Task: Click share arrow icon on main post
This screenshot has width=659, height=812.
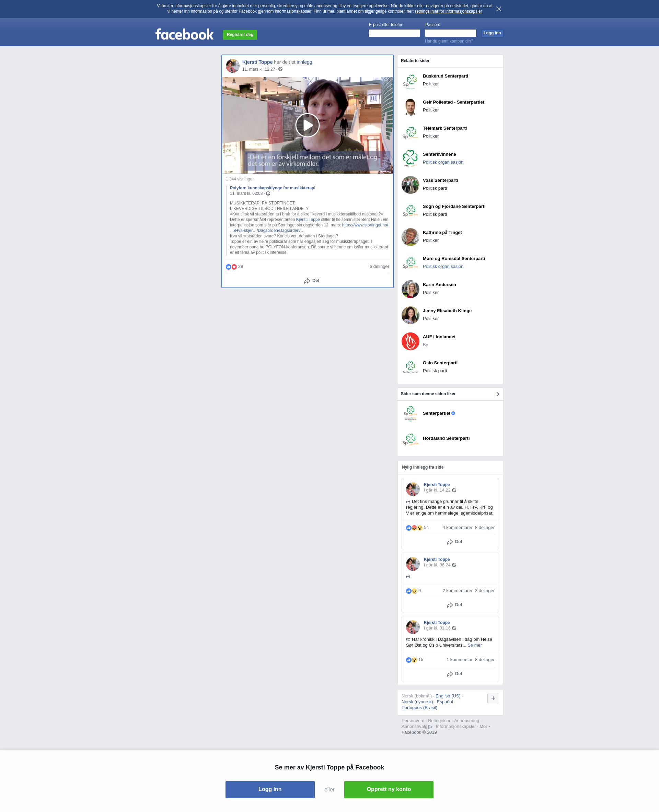Action: coord(307,281)
